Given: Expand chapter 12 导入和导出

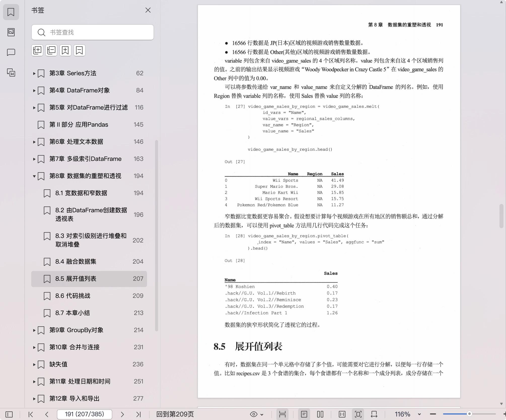Looking at the screenshot, I should (34, 399).
